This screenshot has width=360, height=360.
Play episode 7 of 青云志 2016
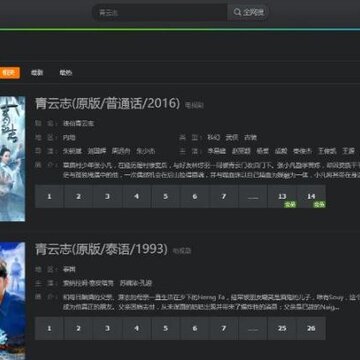pos(224,196)
